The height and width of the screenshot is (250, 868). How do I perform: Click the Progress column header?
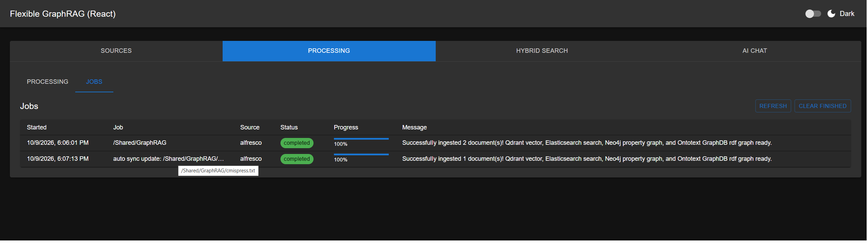tap(346, 127)
